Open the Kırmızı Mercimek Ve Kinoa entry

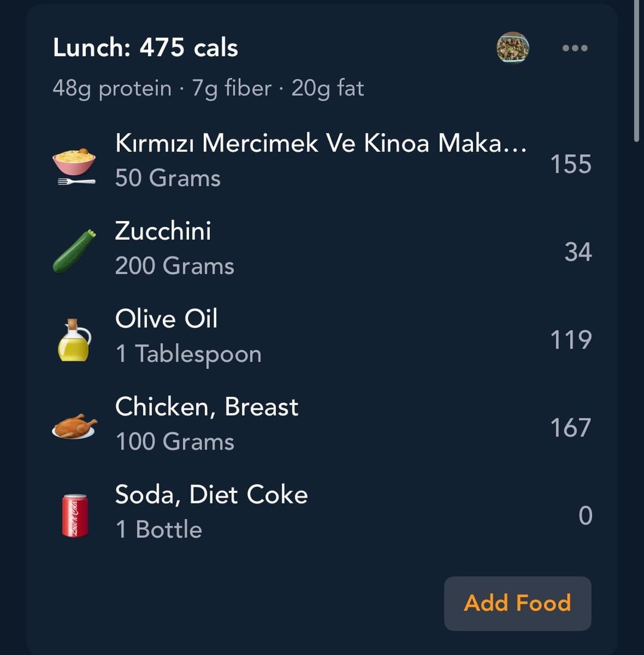[x=321, y=144]
